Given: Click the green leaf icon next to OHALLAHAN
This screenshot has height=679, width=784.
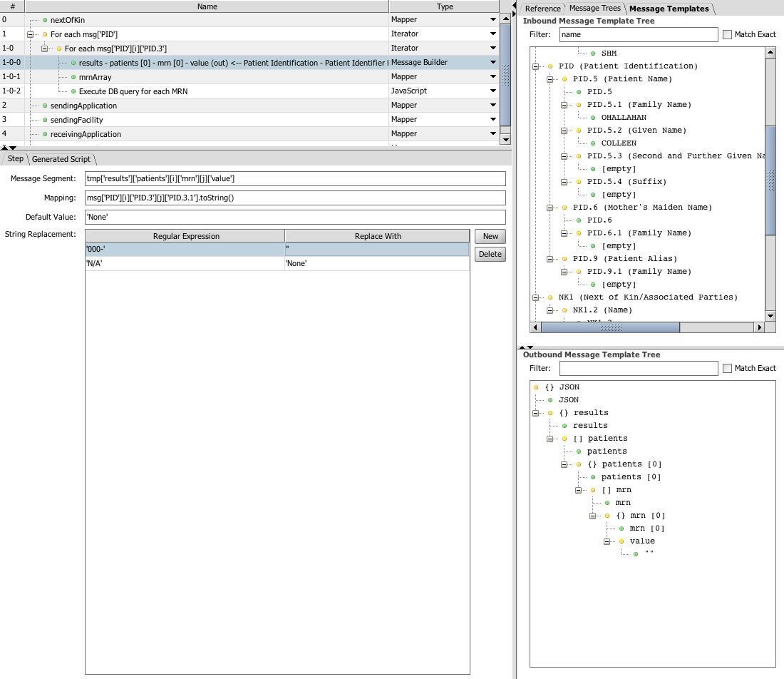Looking at the screenshot, I should pyautogui.click(x=593, y=118).
